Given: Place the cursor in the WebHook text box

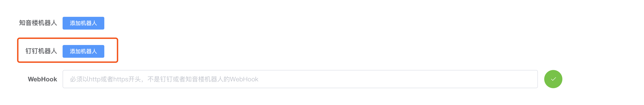Looking at the screenshot, I should tap(300, 79).
